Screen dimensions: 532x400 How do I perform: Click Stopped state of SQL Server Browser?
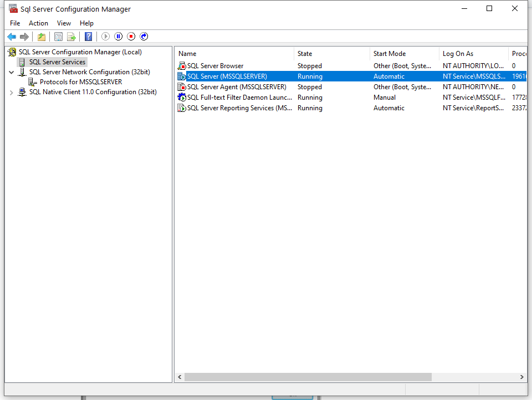[x=309, y=66]
